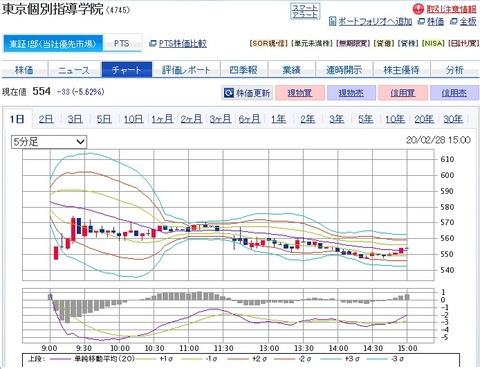Select the 1ヶ月 chart period
480x369 pixels.
tap(162, 119)
